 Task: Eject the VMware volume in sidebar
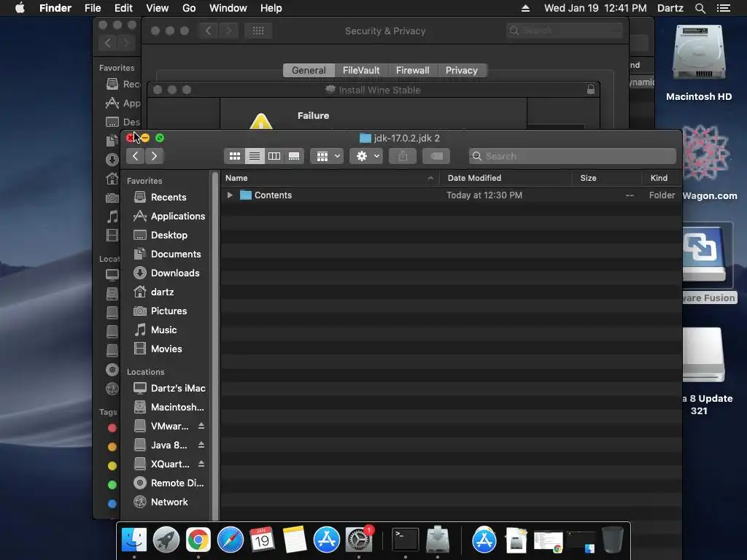pyautogui.click(x=201, y=426)
